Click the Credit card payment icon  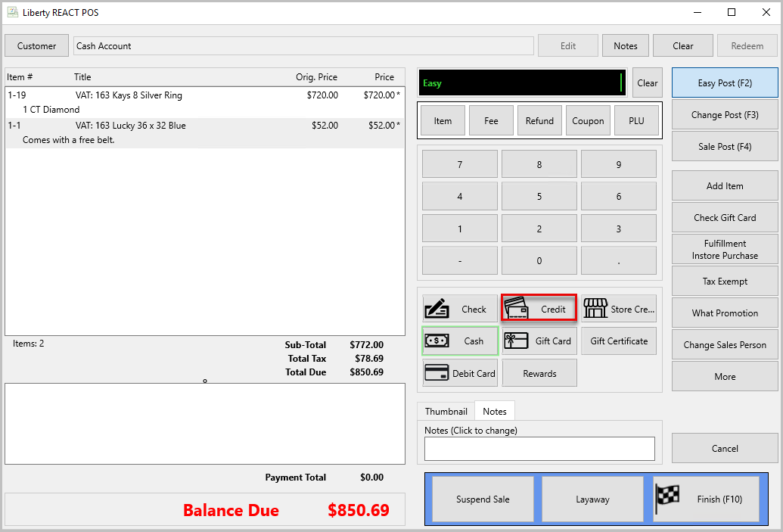[x=517, y=309]
